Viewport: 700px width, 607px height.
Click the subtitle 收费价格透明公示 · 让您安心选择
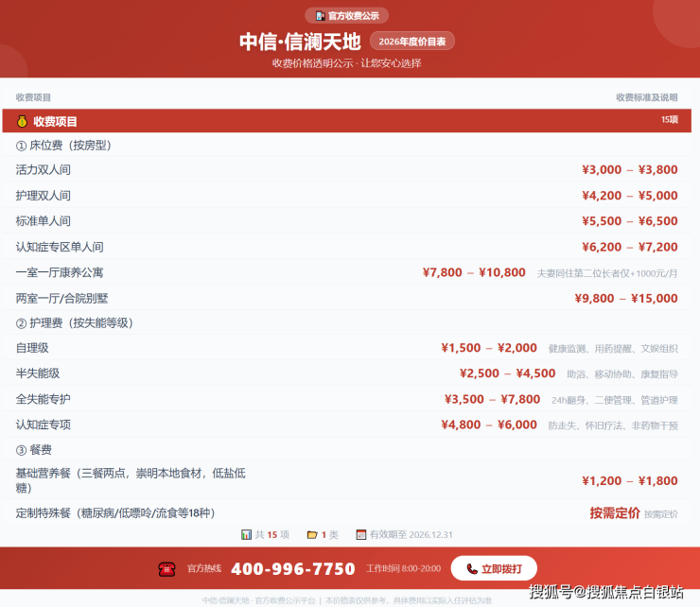coord(346,63)
